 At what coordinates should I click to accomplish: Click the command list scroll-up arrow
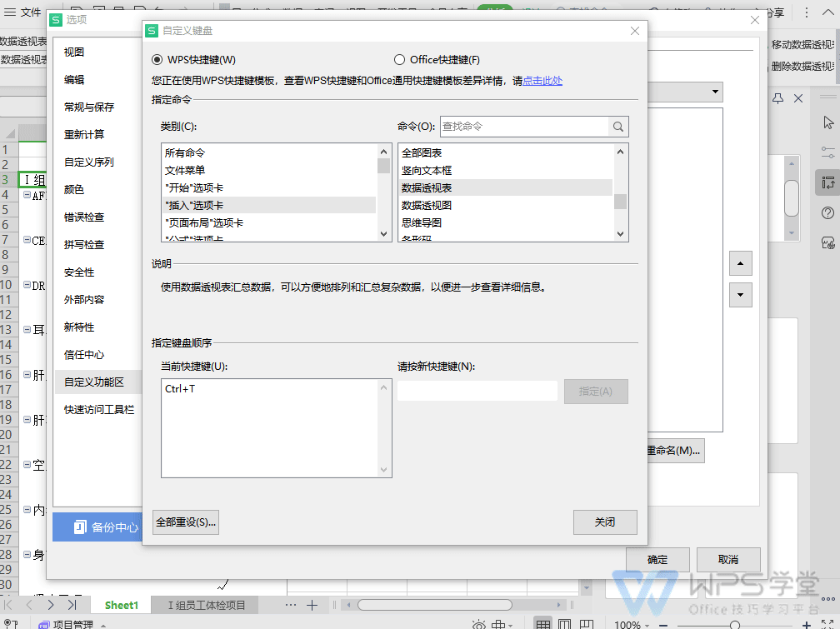point(620,152)
